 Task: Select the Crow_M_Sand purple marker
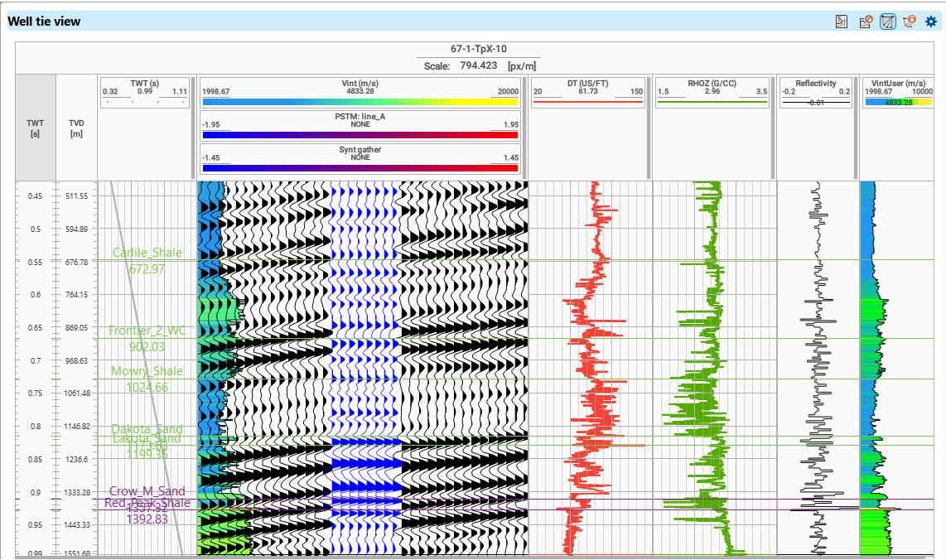(147, 491)
